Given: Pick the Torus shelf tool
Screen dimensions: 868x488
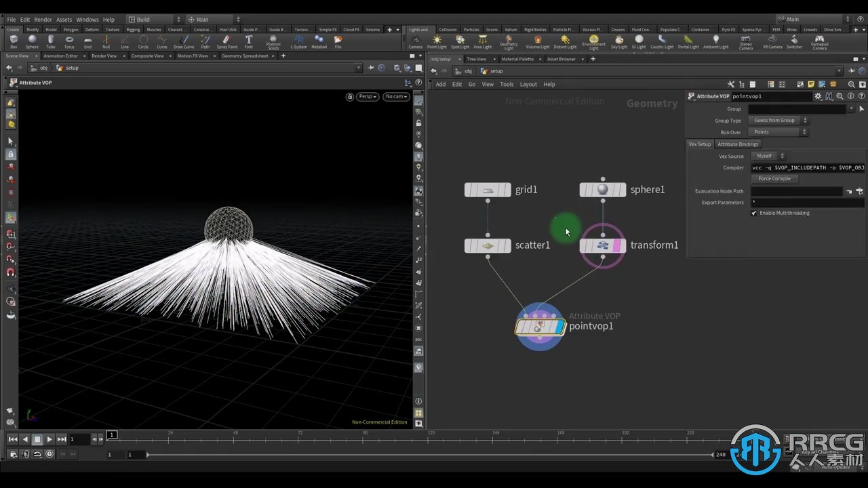Looking at the screenshot, I should pos(69,42).
